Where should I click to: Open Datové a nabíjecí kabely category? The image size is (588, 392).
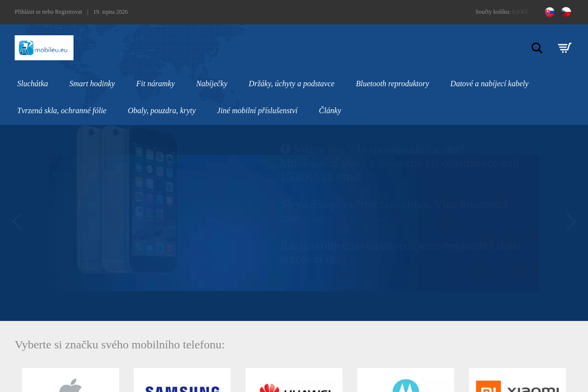[490, 84]
